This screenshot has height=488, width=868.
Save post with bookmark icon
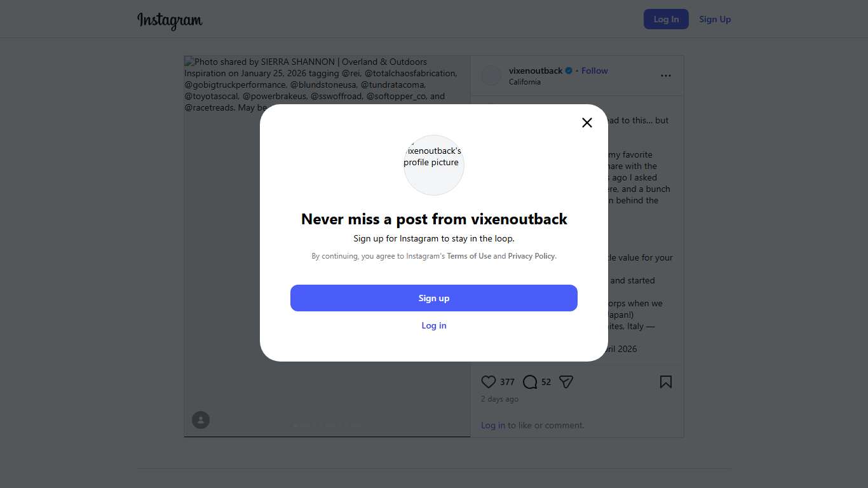click(x=665, y=382)
